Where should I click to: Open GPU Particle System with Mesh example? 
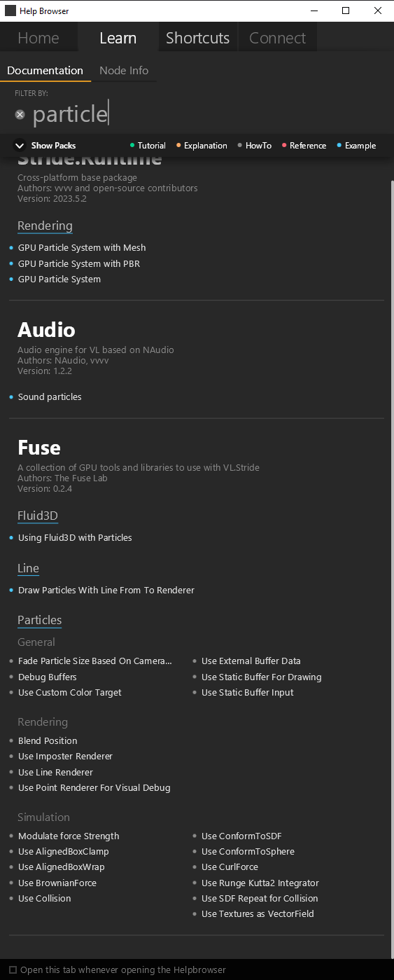click(x=82, y=247)
